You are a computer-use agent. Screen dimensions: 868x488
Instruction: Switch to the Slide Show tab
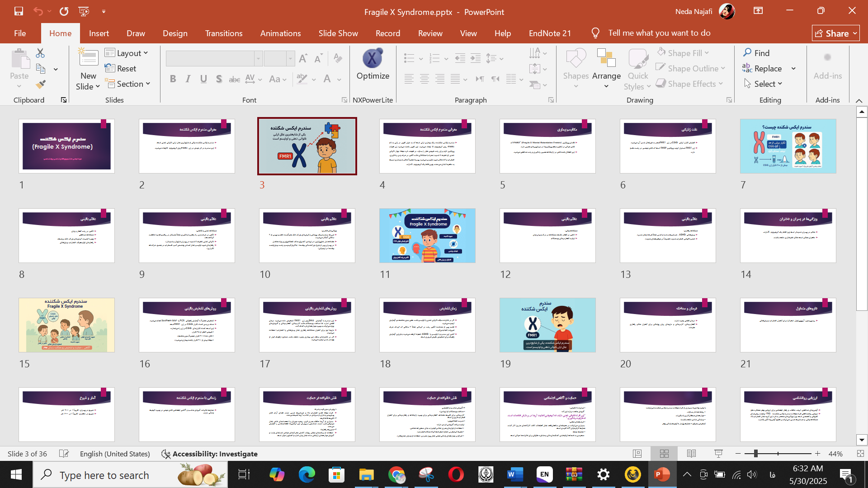pyautogui.click(x=338, y=33)
